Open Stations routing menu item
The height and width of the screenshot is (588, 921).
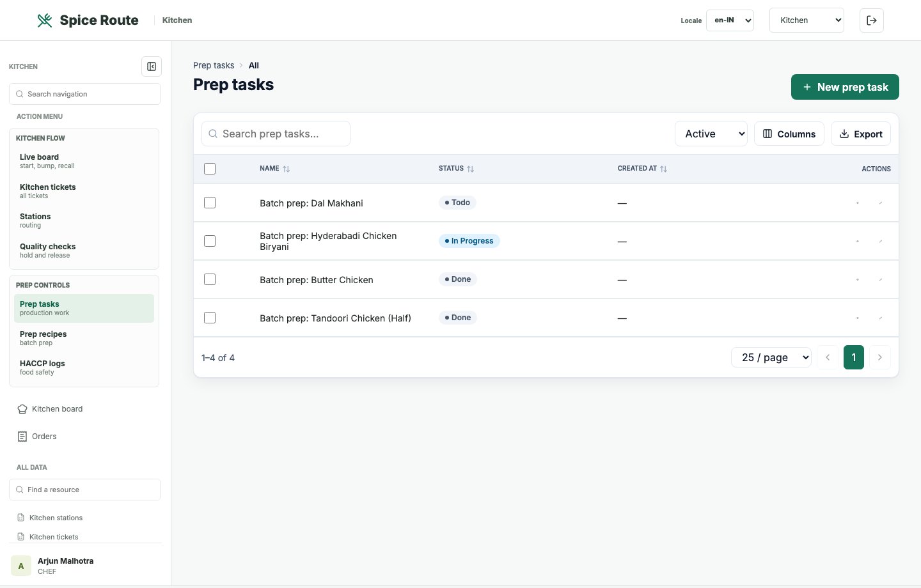click(84, 220)
